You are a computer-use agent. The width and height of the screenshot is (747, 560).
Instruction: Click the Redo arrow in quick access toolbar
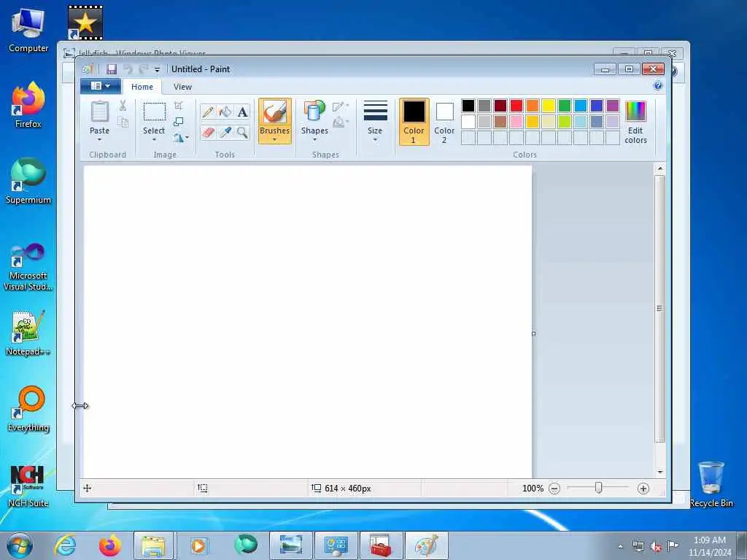coord(143,69)
